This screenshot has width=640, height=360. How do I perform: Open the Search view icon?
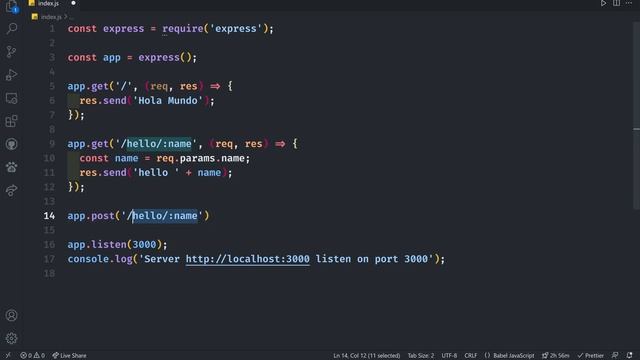click(12, 28)
